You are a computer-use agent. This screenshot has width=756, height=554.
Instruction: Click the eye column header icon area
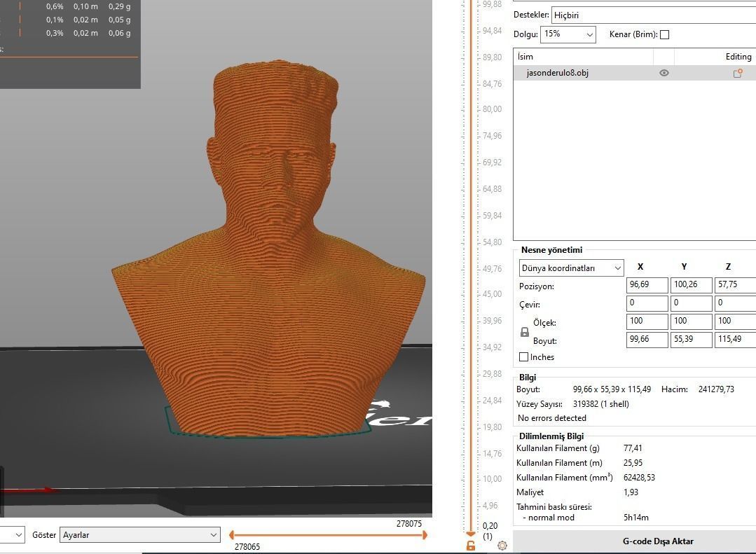tap(664, 56)
